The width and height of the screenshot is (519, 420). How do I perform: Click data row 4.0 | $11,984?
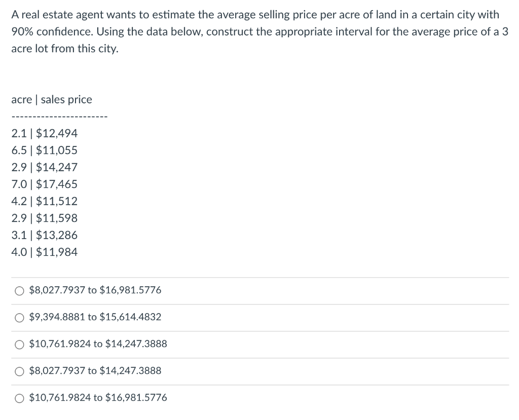point(45,252)
